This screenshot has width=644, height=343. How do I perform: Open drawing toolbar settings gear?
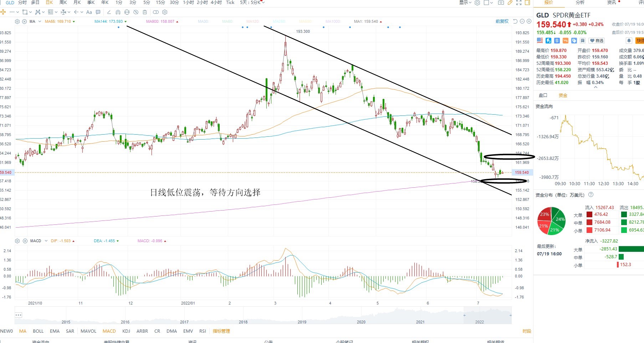(x=165, y=12)
